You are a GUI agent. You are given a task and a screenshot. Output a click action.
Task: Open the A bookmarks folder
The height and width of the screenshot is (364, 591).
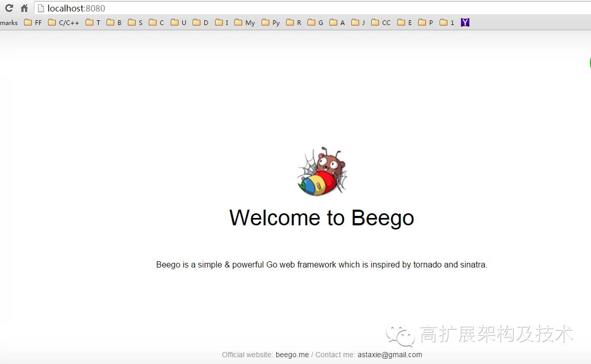[337, 22]
